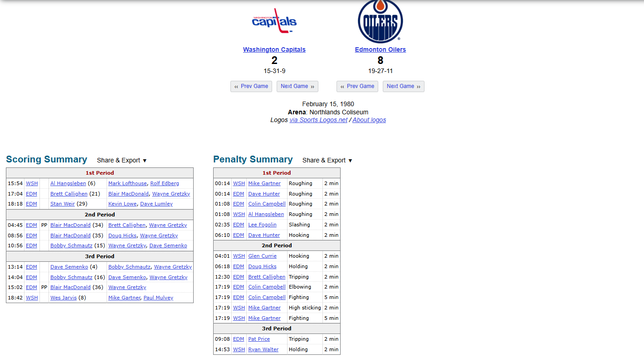The height and width of the screenshot is (358, 644).
Task: Open goal scorer Stan Weir (29) link
Action: click(x=63, y=204)
